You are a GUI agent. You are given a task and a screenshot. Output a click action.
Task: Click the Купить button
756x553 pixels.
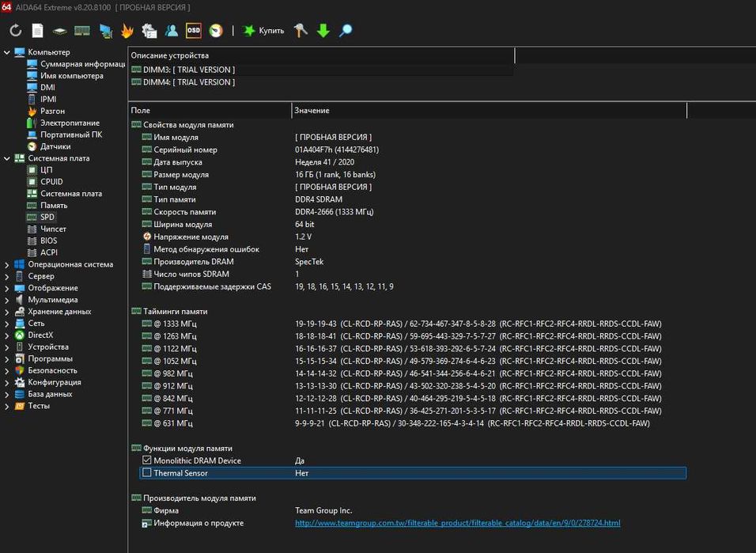point(263,31)
